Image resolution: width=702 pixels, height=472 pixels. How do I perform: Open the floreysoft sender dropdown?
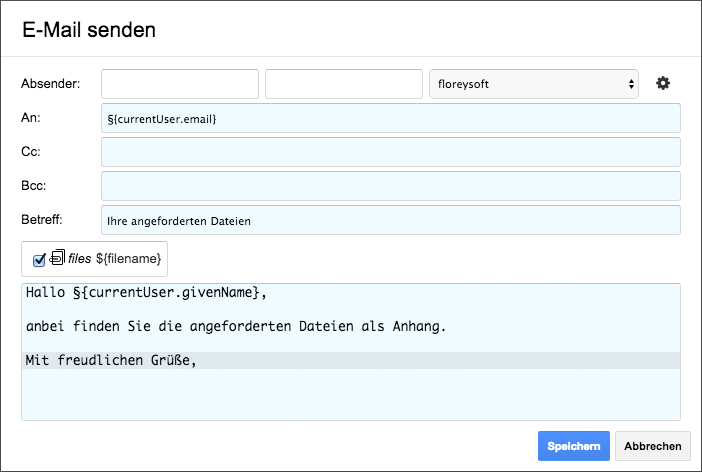534,84
